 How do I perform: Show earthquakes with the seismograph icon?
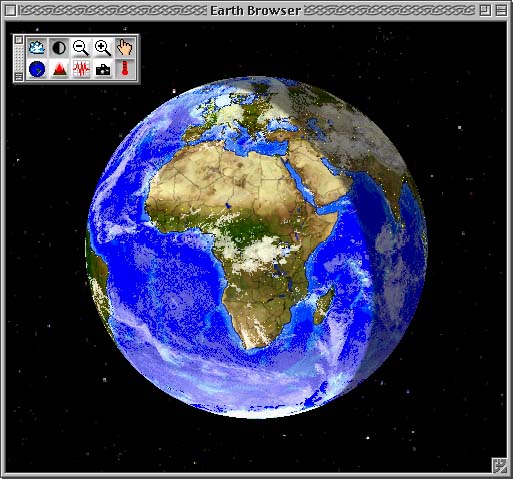[x=81, y=69]
